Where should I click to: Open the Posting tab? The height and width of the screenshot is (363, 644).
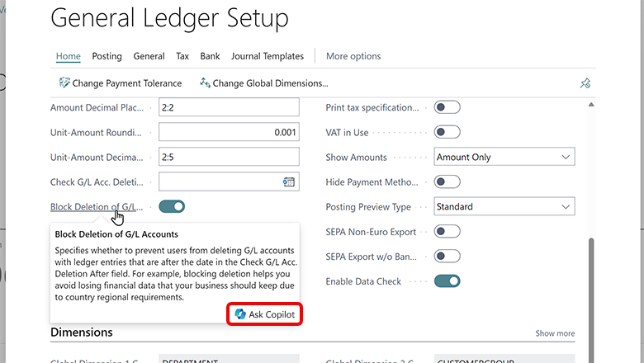pos(107,56)
